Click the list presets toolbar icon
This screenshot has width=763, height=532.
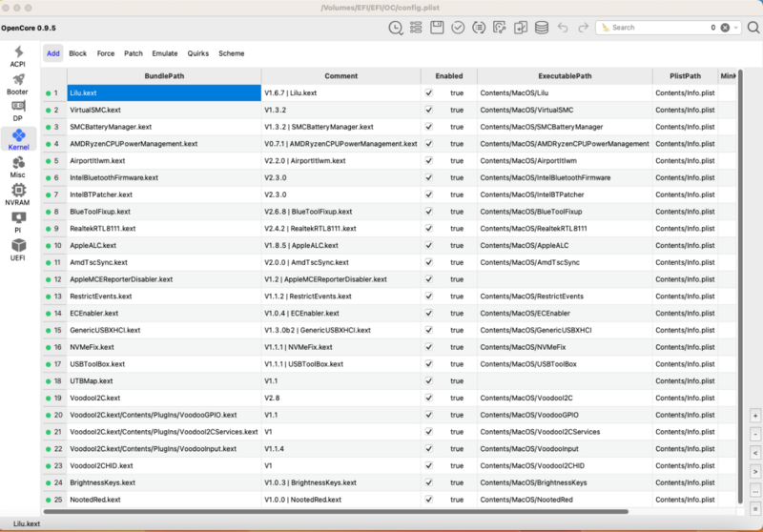[x=416, y=28]
